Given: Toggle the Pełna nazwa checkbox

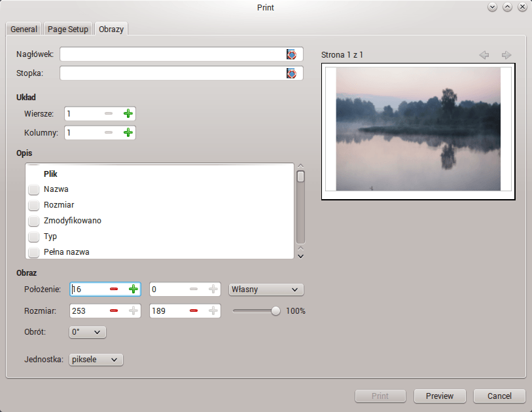Looking at the screenshot, I should click(33, 252).
